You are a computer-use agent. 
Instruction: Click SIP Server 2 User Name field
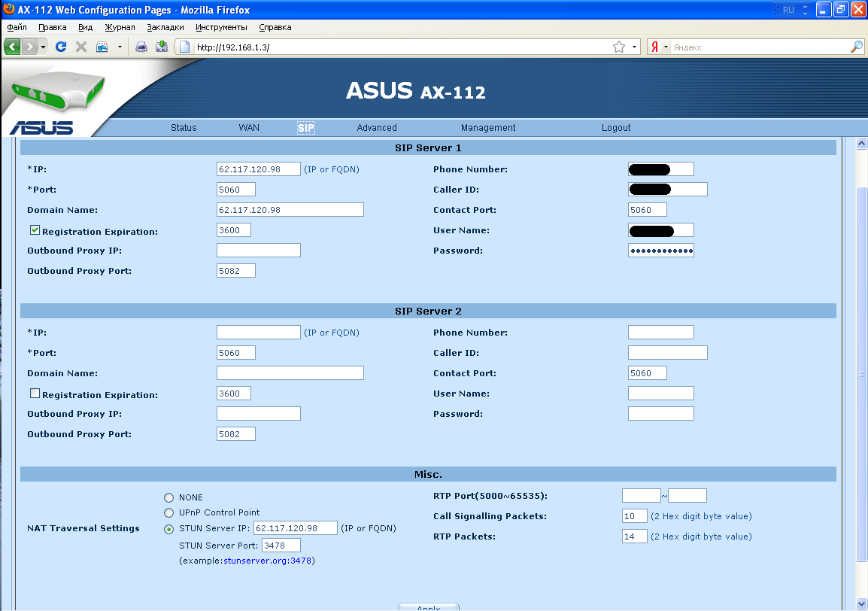click(x=661, y=394)
